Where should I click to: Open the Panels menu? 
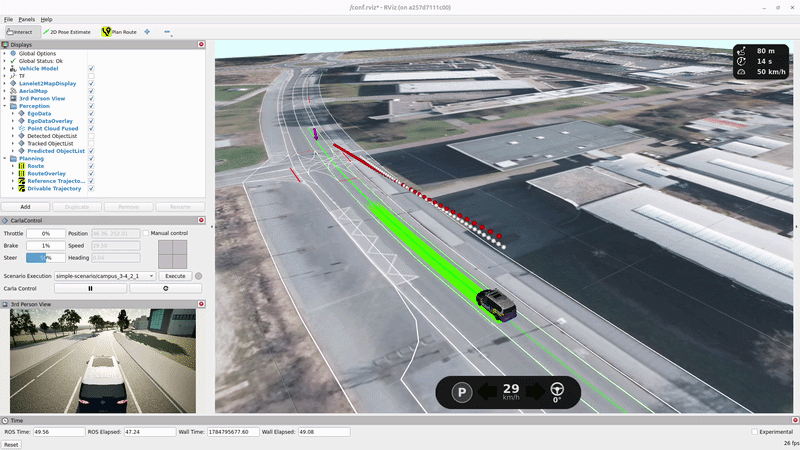tap(27, 19)
